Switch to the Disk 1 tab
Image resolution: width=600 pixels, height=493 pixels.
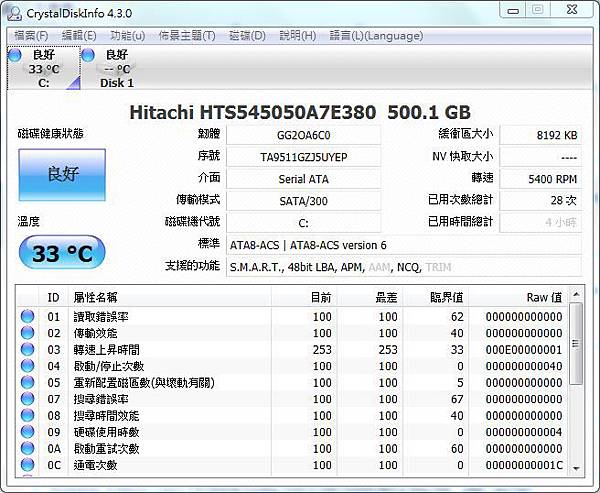coord(117,68)
